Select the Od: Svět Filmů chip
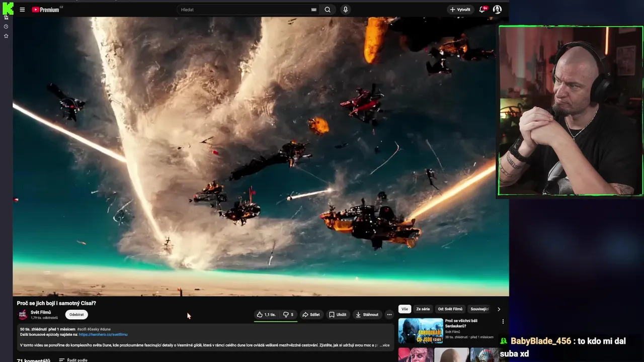The width and height of the screenshot is (644, 362). tap(450, 309)
